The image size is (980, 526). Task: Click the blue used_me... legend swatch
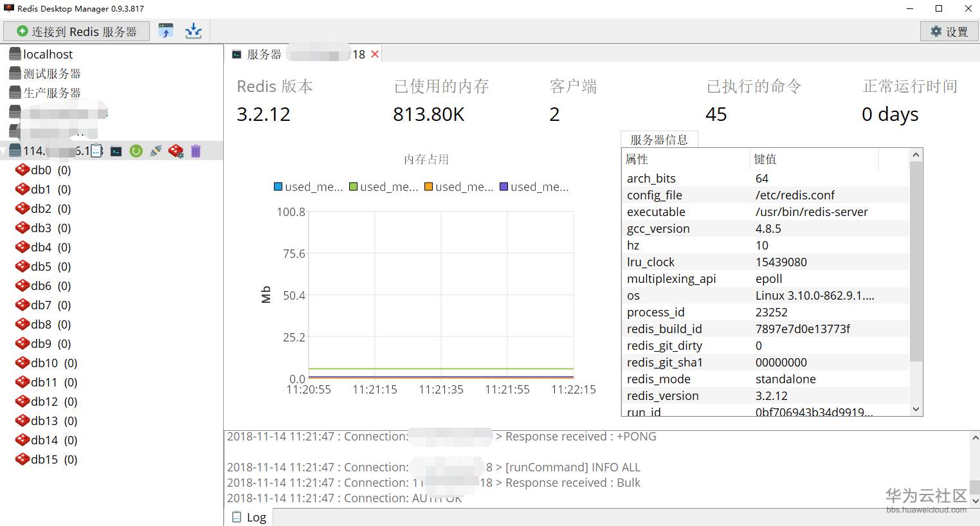[x=278, y=186]
